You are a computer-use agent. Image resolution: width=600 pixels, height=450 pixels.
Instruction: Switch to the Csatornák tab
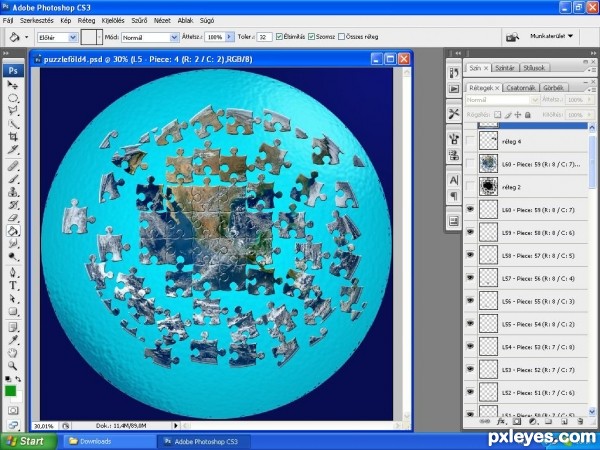point(520,88)
